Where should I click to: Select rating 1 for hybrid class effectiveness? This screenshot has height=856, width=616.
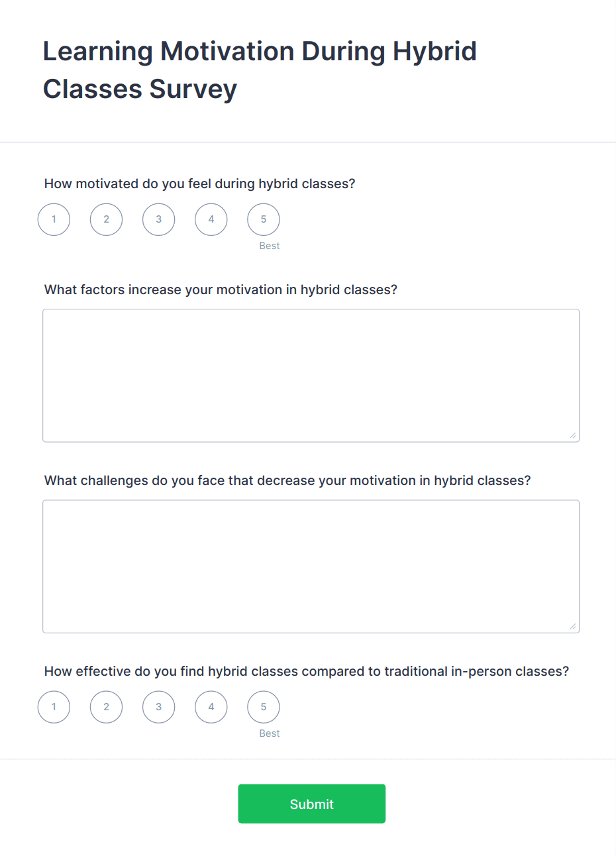tap(54, 707)
